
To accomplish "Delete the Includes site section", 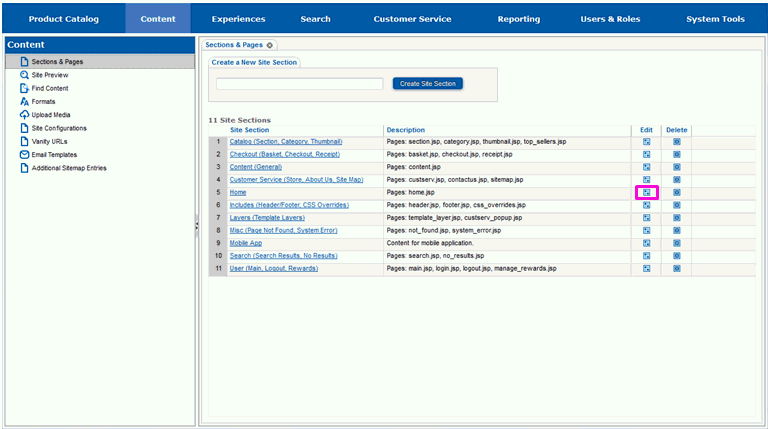I will [x=676, y=205].
